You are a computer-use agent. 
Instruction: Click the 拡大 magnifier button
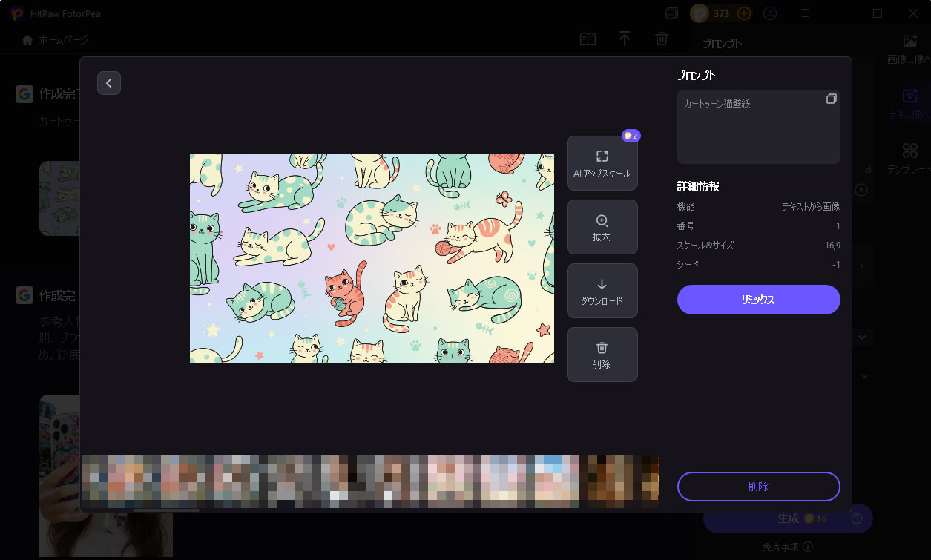(602, 228)
